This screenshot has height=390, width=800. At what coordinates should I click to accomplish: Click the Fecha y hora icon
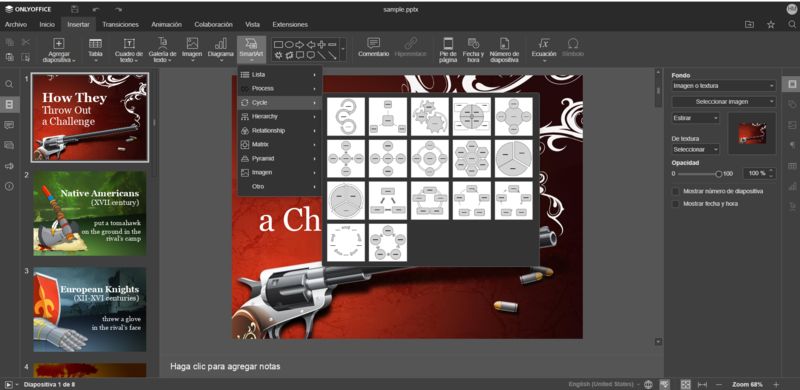[473, 43]
